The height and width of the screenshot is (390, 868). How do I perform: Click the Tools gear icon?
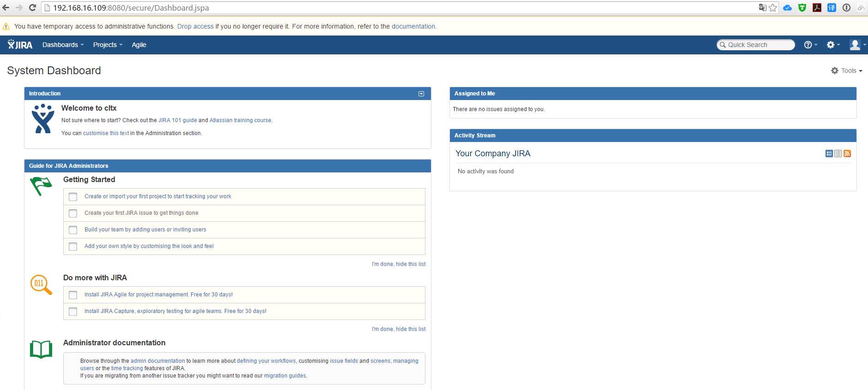(835, 71)
